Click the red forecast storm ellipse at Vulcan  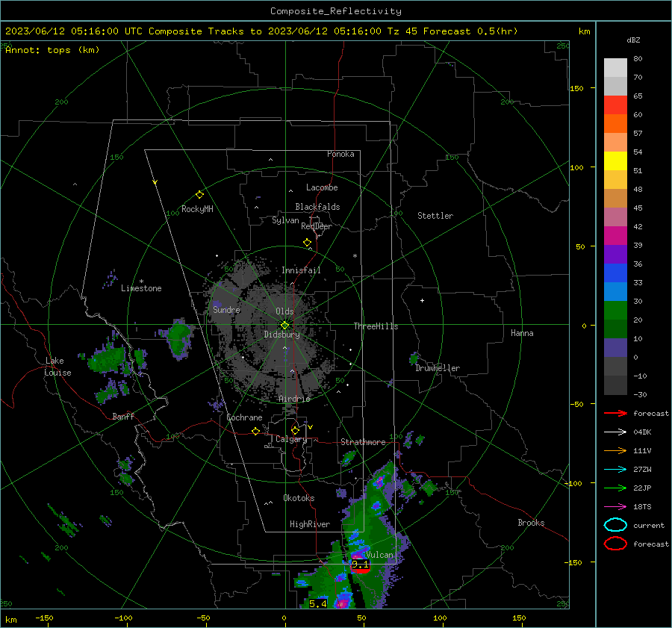pyautogui.click(x=361, y=568)
